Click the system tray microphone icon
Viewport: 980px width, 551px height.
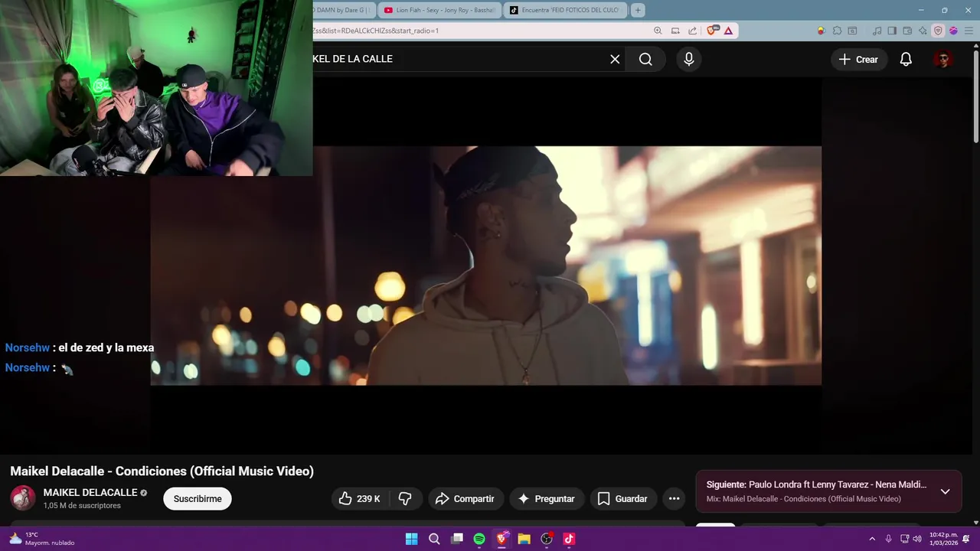point(888,539)
